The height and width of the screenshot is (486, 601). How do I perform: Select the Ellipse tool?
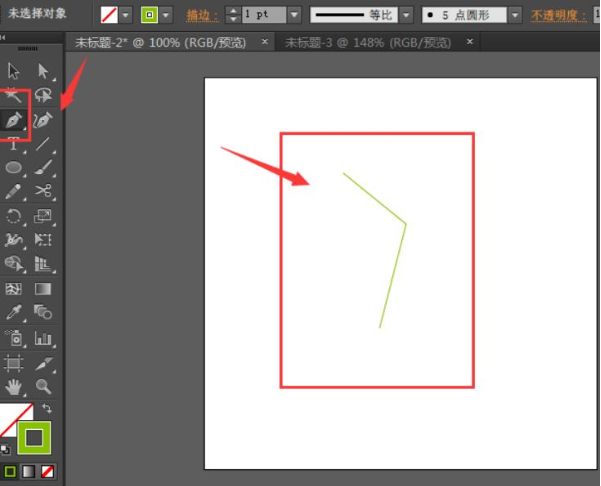point(13,168)
